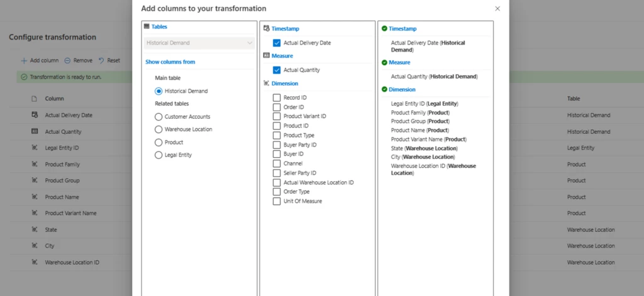Select the Buyer Party ID checkbox

click(x=277, y=145)
